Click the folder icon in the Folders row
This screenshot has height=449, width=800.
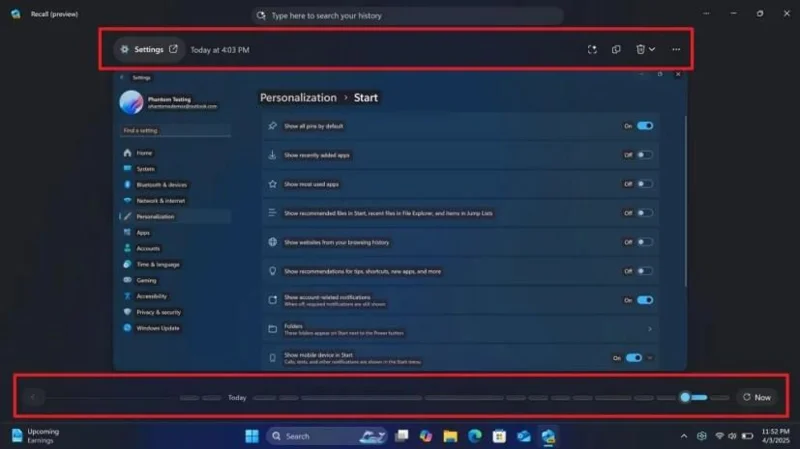click(x=272, y=329)
